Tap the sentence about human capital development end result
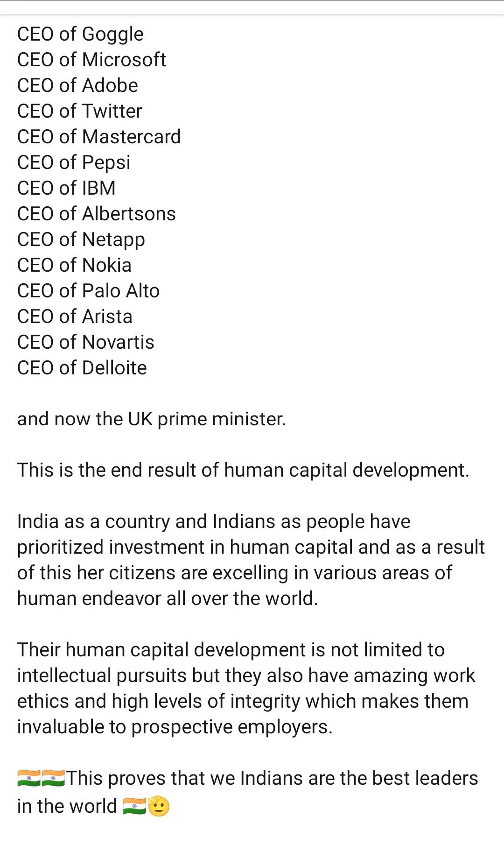This screenshot has height=844, width=504. [x=243, y=471]
